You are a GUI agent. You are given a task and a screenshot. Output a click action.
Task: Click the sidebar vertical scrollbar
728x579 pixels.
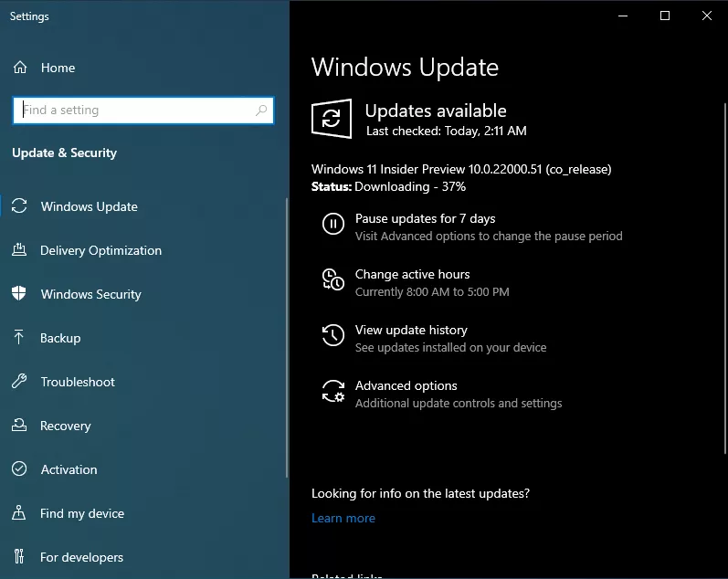[x=287, y=338]
